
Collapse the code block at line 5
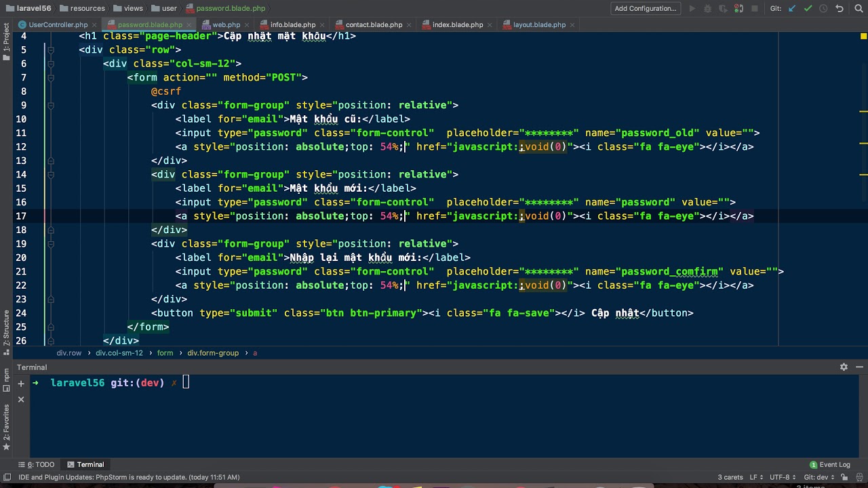[x=50, y=50]
